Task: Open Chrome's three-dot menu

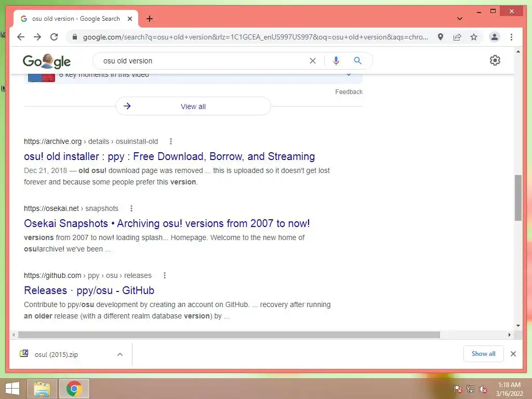Action: pos(511,37)
